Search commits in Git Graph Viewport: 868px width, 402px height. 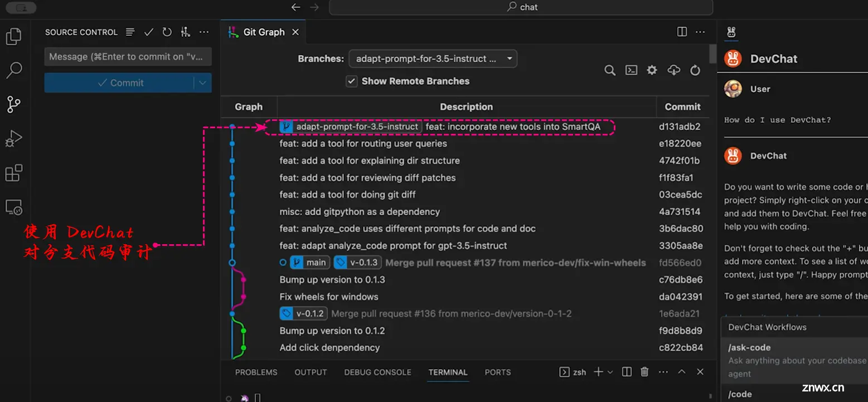coord(610,70)
